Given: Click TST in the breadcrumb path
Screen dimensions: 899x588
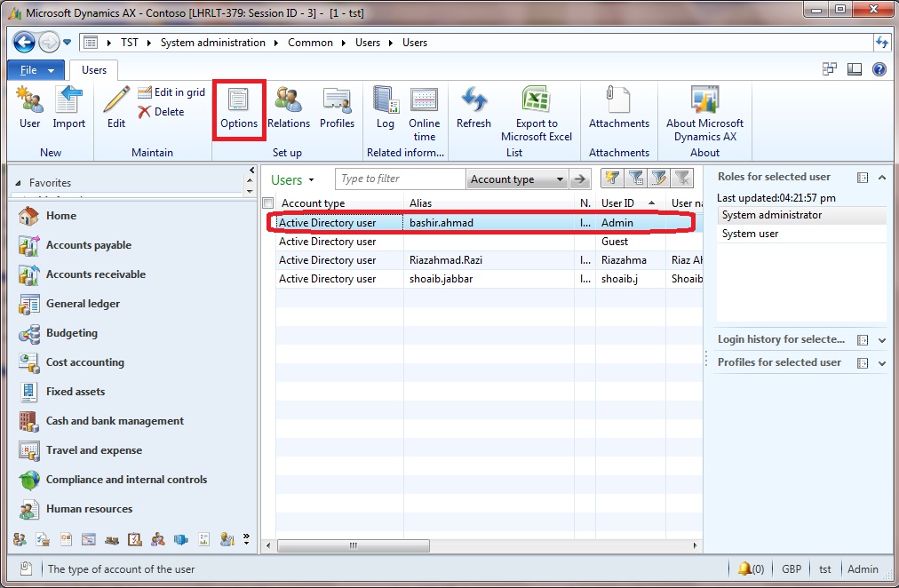Looking at the screenshot, I should coord(130,43).
